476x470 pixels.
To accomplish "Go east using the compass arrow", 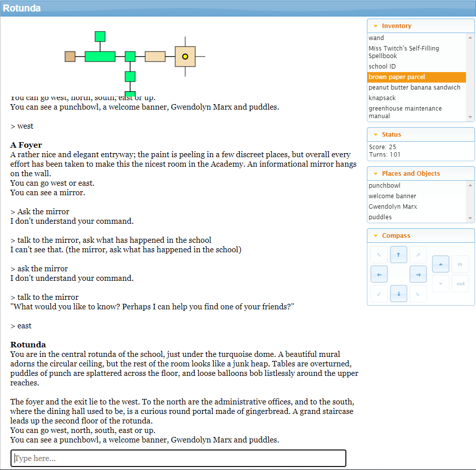I will click(418, 274).
